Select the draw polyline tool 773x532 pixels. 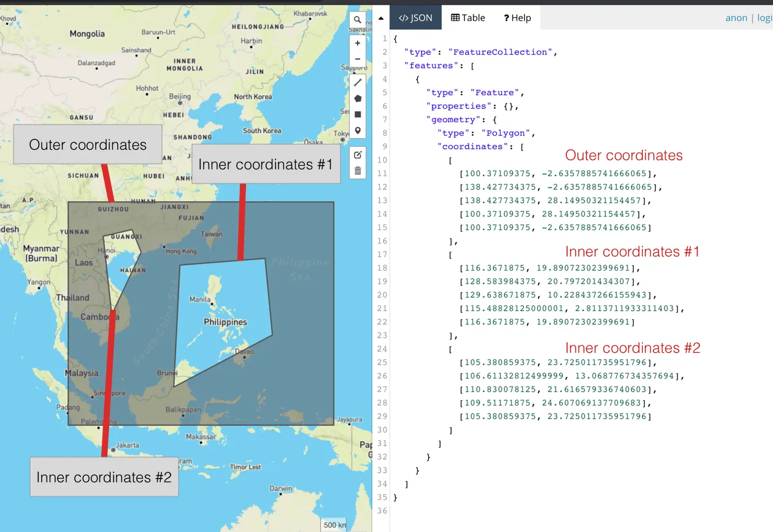coord(358,82)
